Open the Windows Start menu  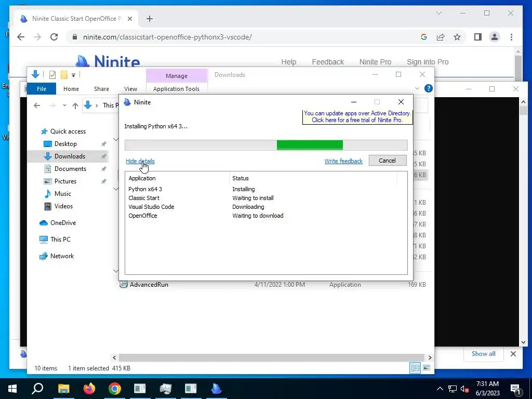(12, 389)
